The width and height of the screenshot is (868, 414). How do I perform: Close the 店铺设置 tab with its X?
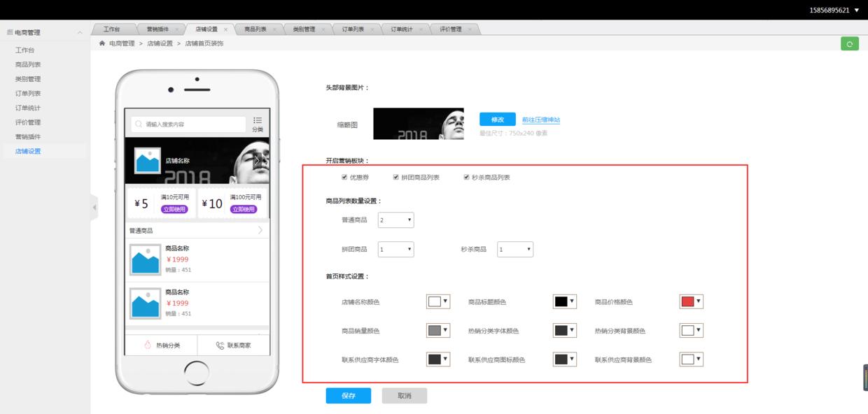point(225,29)
